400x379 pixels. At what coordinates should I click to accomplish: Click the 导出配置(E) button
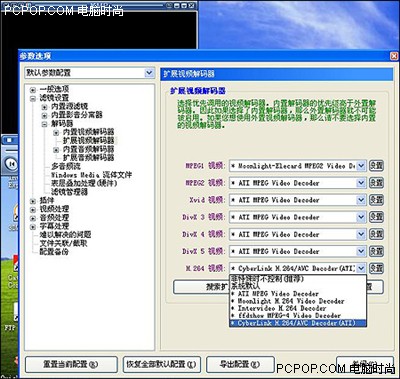(x=240, y=364)
